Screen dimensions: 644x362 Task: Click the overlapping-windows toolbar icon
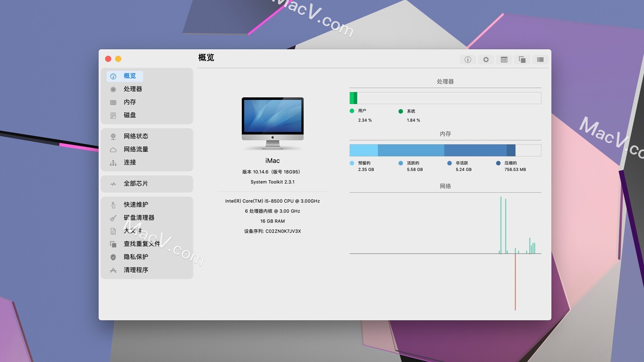click(x=522, y=59)
